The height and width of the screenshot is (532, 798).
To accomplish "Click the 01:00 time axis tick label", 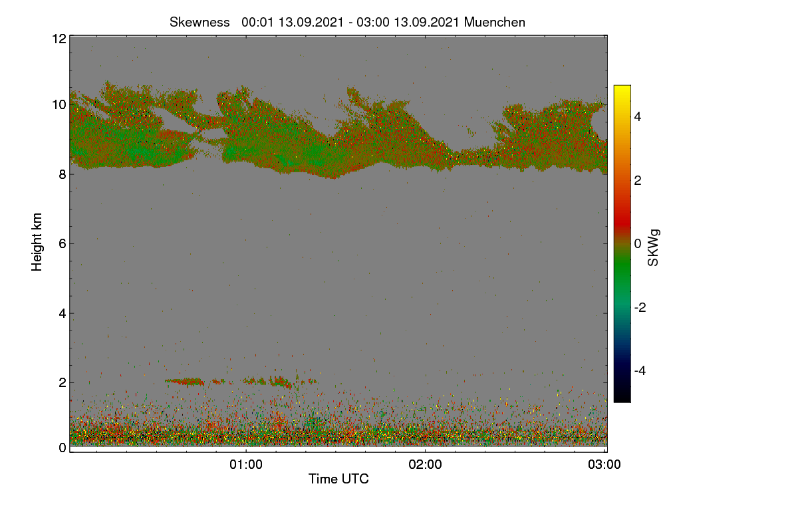I will (246, 465).
